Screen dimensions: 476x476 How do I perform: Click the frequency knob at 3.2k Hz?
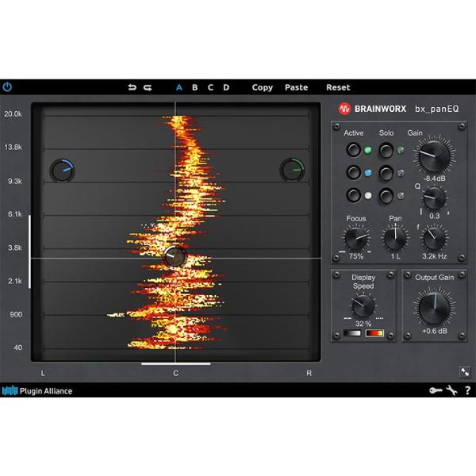pos(434,238)
